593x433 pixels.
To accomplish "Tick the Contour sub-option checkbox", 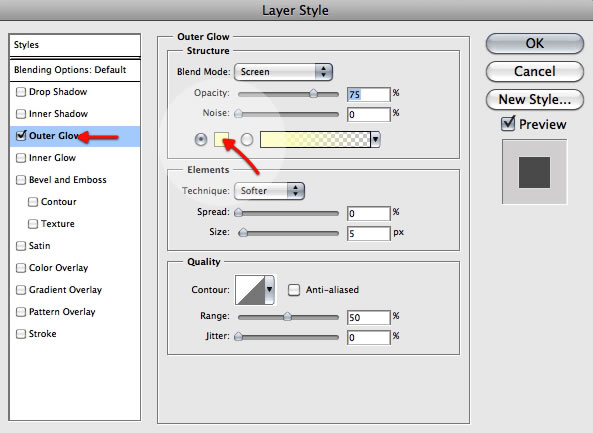I will [x=33, y=202].
